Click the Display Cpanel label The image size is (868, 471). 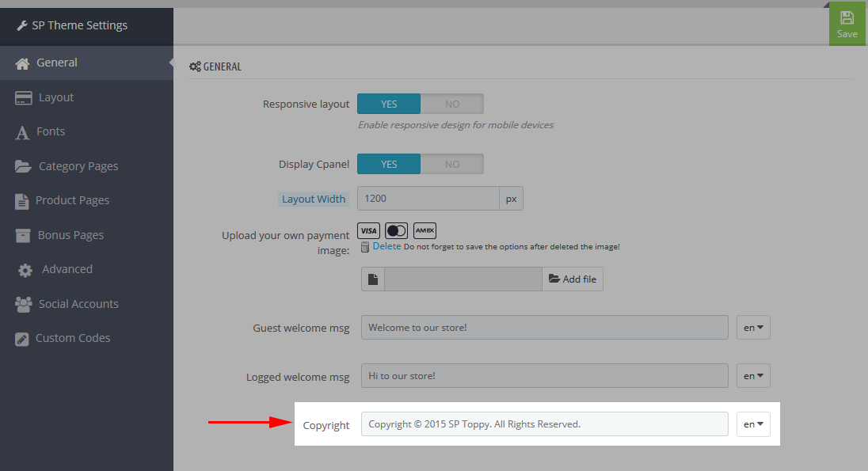click(x=314, y=165)
